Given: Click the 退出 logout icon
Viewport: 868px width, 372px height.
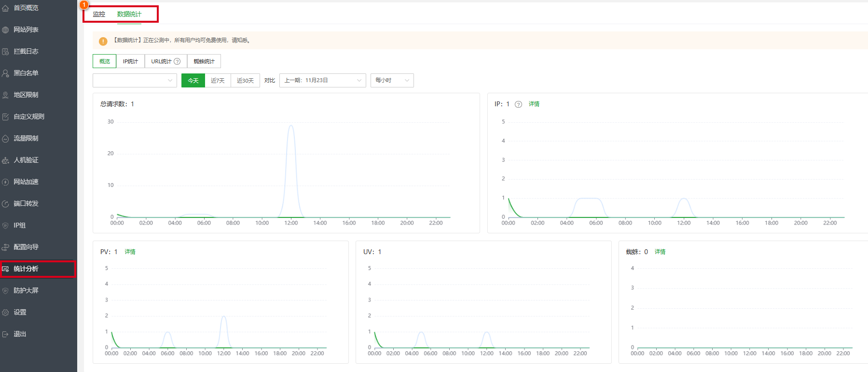Looking at the screenshot, I should coord(5,334).
